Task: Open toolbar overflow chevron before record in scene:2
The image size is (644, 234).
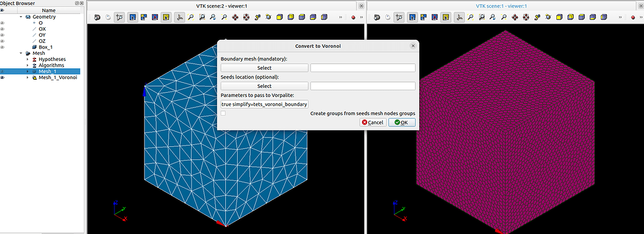Action: [x=340, y=17]
